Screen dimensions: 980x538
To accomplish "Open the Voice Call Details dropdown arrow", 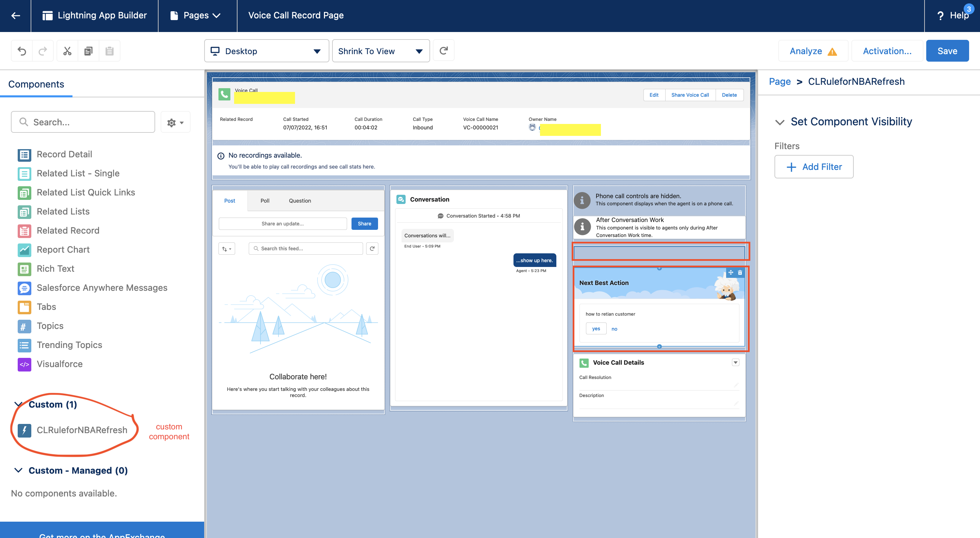I will [735, 363].
